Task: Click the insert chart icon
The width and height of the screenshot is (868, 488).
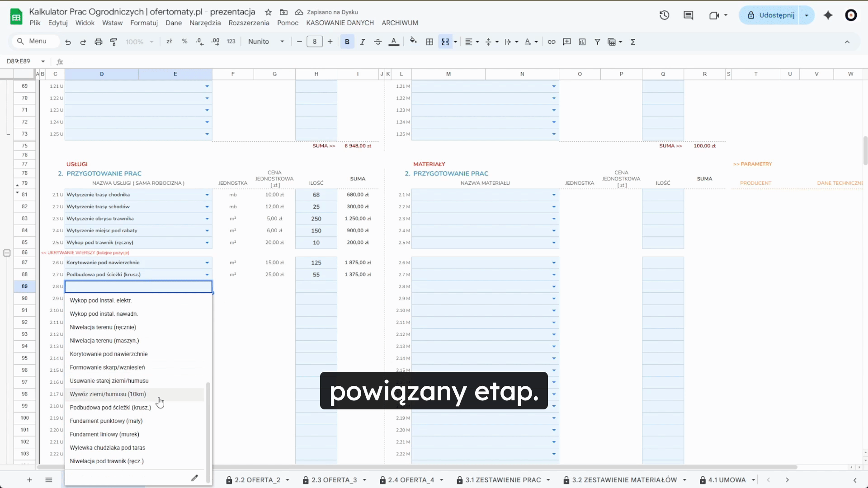Action: point(582,42)
